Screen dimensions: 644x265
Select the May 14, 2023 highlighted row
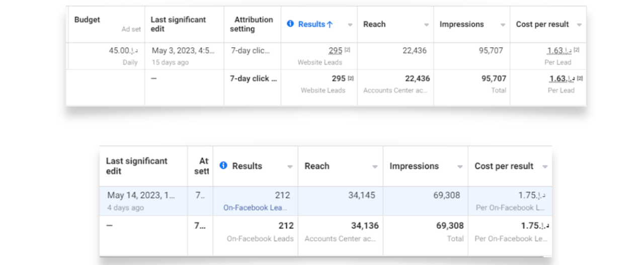tap(142, 201)
